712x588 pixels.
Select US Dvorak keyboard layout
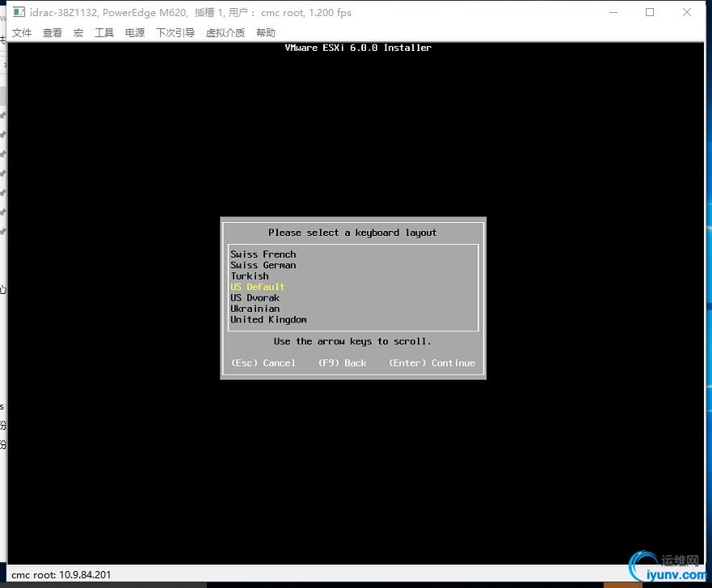tap(353, 298)
